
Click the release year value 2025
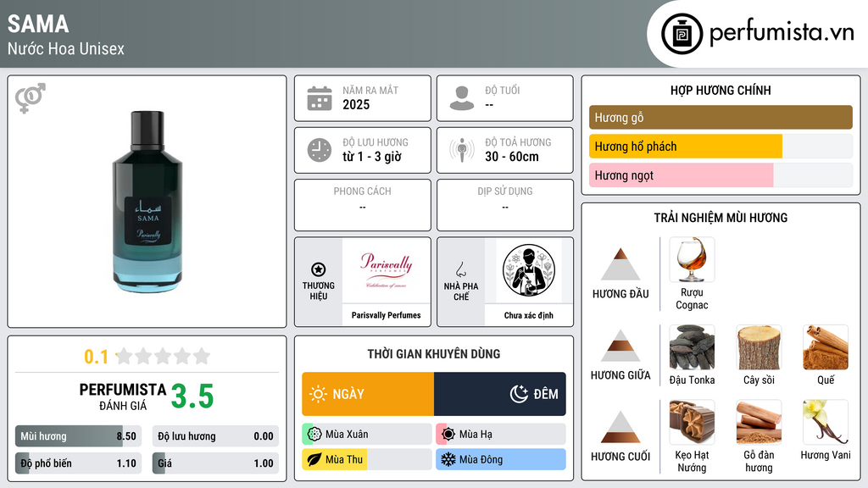point(356,104)
